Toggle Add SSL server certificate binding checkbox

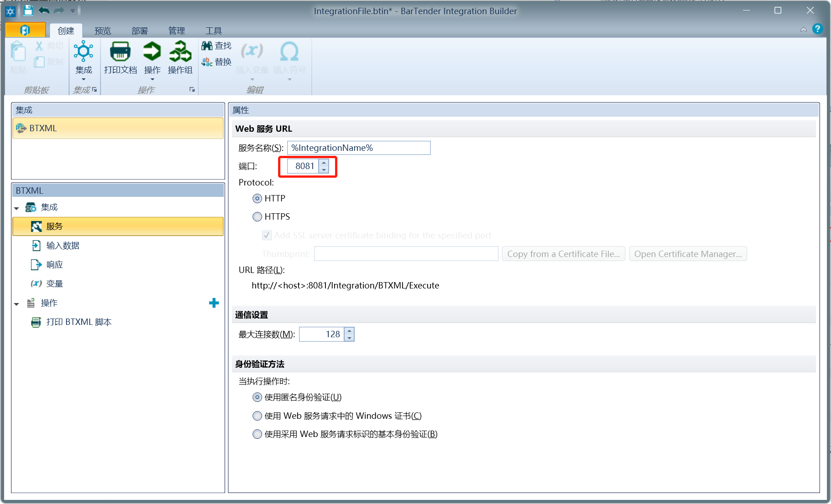(x=267, y=235)
